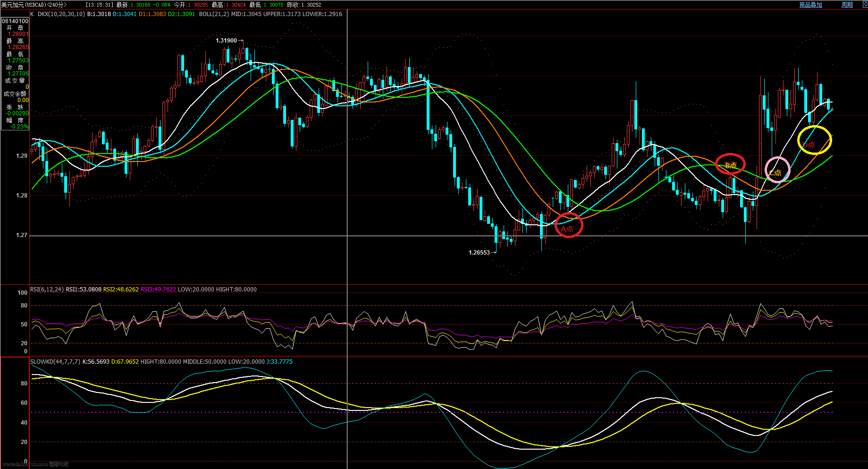The image size is (868, 469).
Task: Click the magenta RSI3:49.7622 value
Action: (158, 290)
